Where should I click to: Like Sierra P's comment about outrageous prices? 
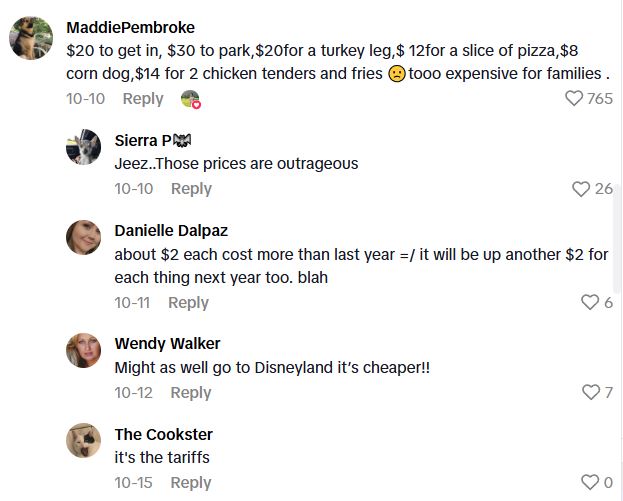pyautogui.click(x=581, y=189)
